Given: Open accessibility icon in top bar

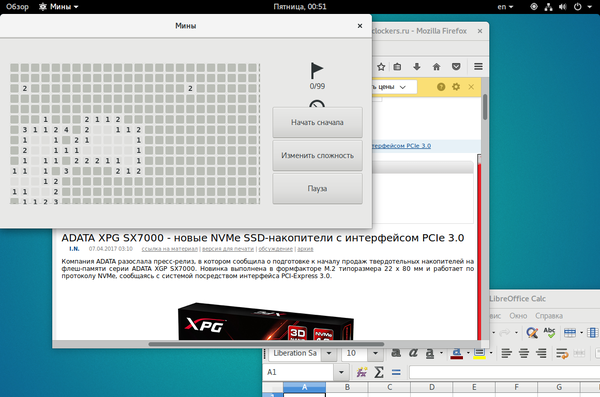Looking at the screenshot, I should click(x=534, y=7).
